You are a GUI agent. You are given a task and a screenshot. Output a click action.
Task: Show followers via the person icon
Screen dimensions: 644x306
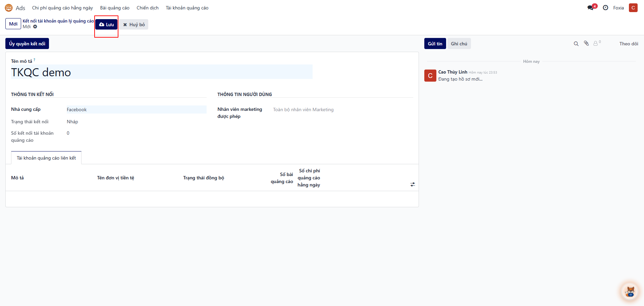coord(596,44)
